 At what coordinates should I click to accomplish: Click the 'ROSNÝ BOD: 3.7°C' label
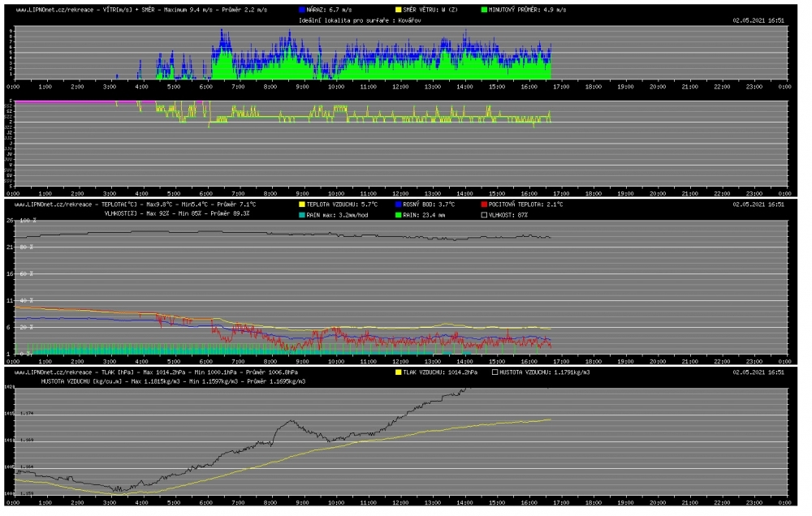[x=429, y=204]
